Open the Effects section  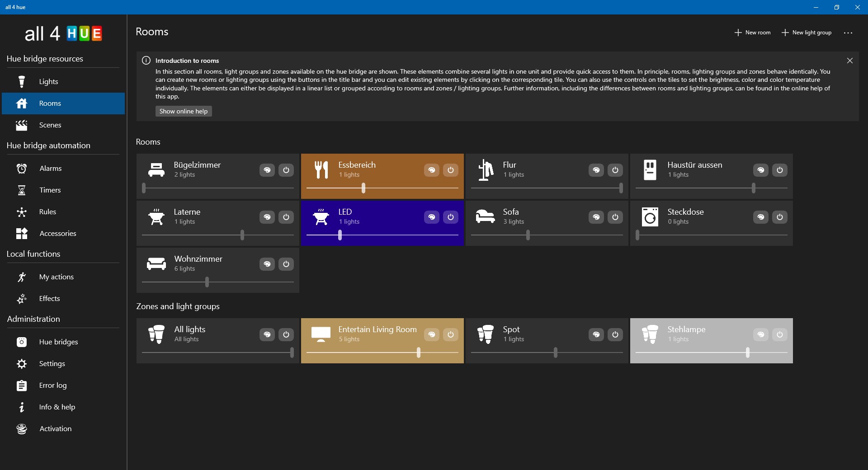tap(50, 298)
